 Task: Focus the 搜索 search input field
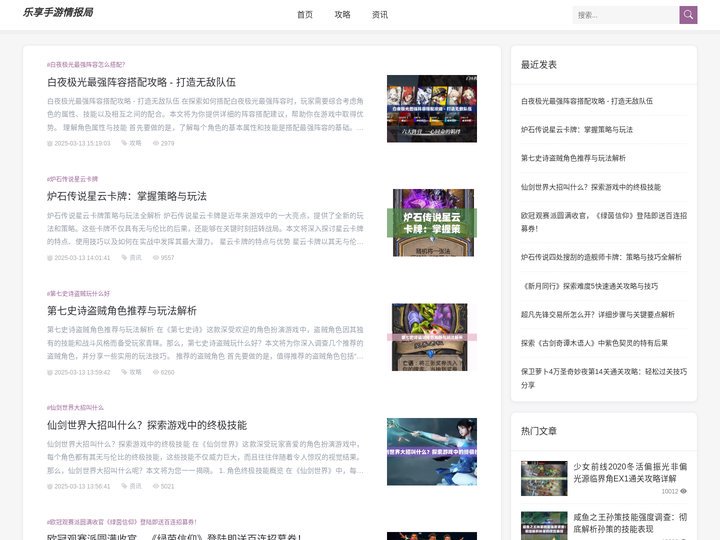[626, 15]
